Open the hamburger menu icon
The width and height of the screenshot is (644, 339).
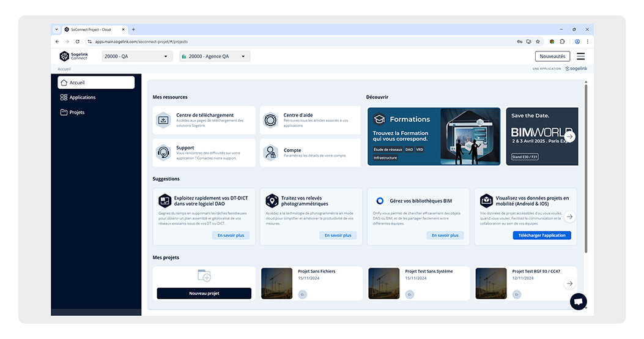point(580,56)
